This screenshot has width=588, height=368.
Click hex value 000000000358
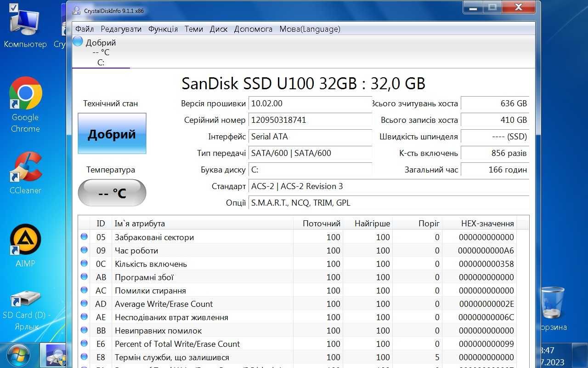click(x=486, y=264)
